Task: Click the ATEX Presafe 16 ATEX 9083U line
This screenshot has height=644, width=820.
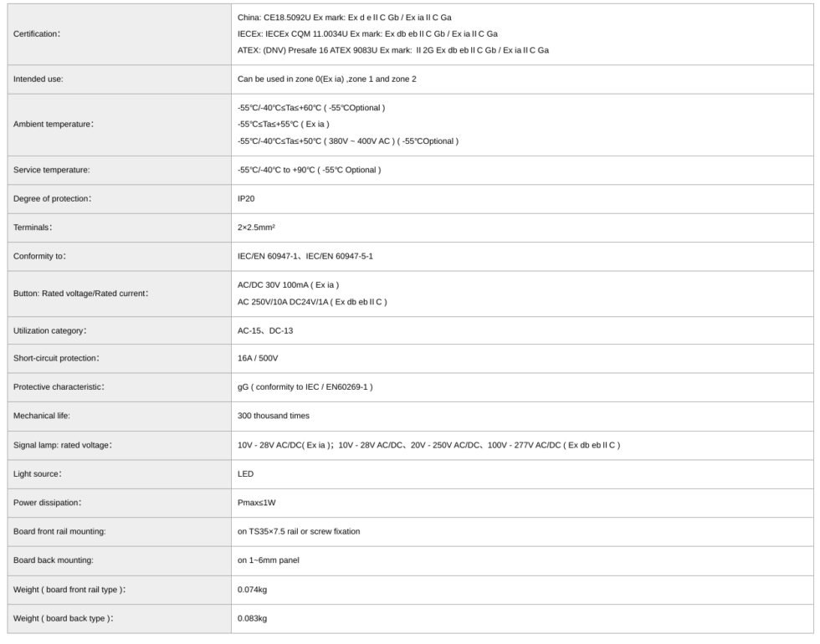Action: pos(393,50)
